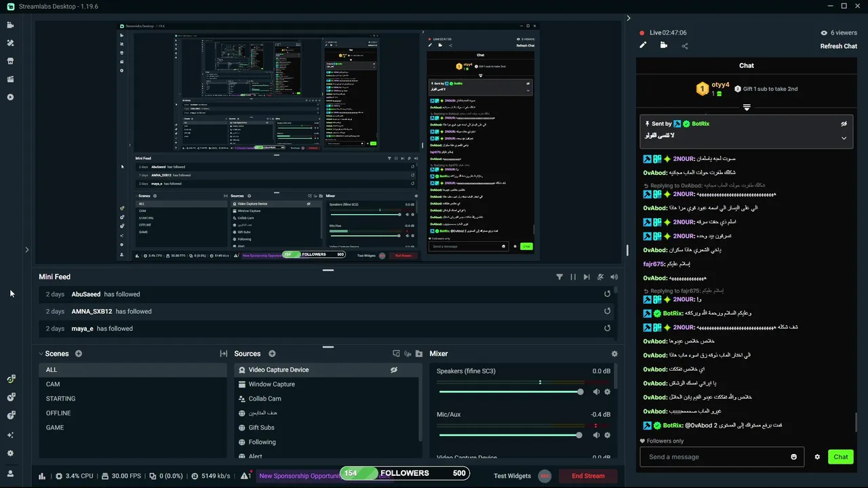Click the warning notifications icon in status bar
Screen dimensions: 868x488
245,476
